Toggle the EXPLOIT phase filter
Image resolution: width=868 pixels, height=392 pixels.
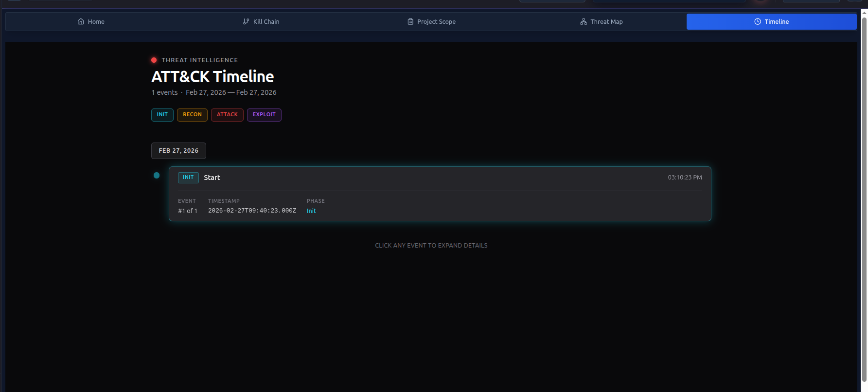(264, 115)
